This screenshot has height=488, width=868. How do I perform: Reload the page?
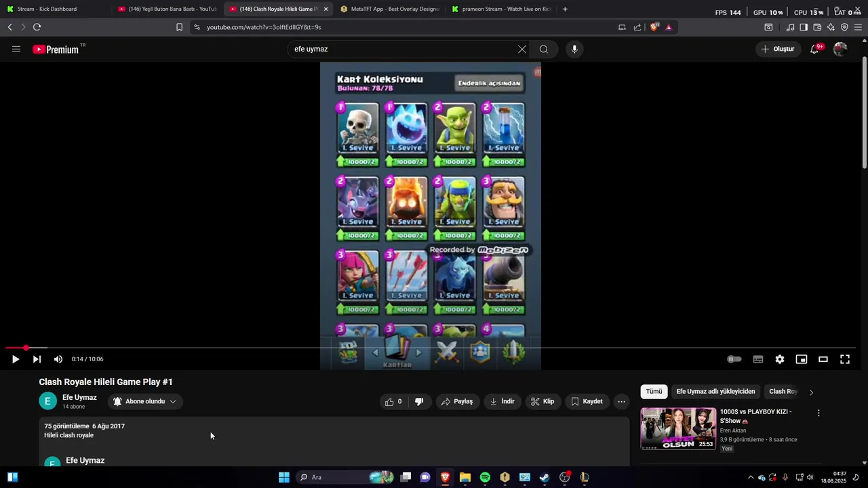[x=37, y=27]
